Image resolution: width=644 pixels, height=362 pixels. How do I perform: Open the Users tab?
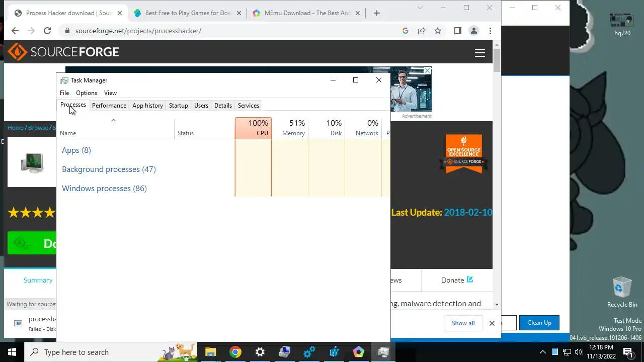coord(201,106)
